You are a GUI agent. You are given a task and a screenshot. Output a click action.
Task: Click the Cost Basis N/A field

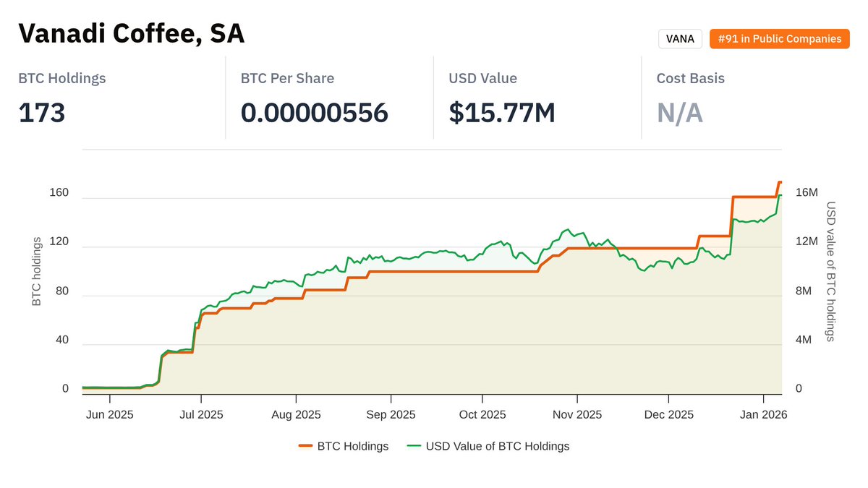[x=679, y=113]
